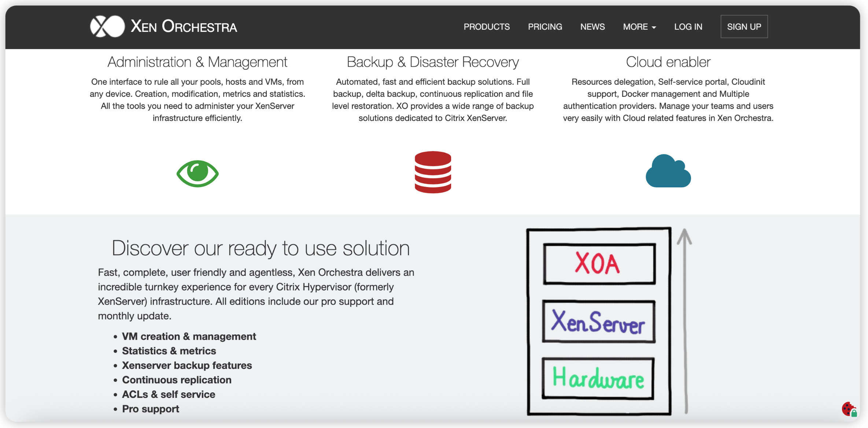868x428 pixels.
Task: Click the XOA box in the diagram
Action: [x=599, y=264]
